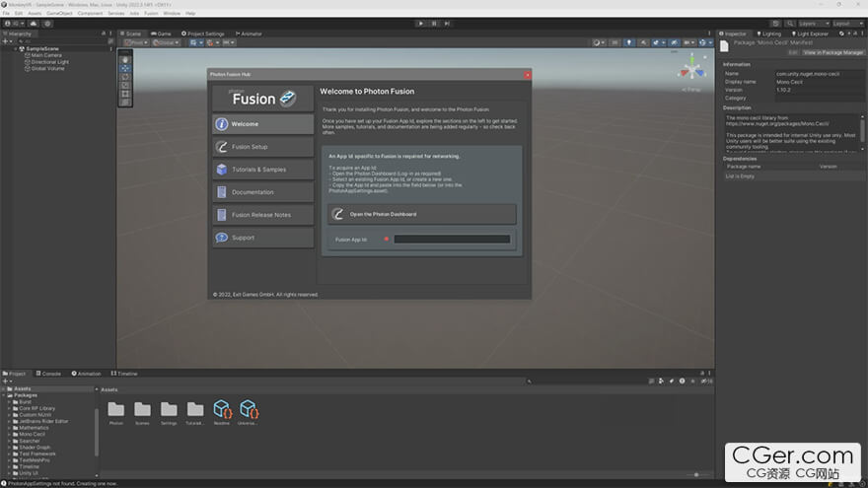Switch to the Light Explorer tab
Viewport: 868px width, 488px height.
pos(810,34)
